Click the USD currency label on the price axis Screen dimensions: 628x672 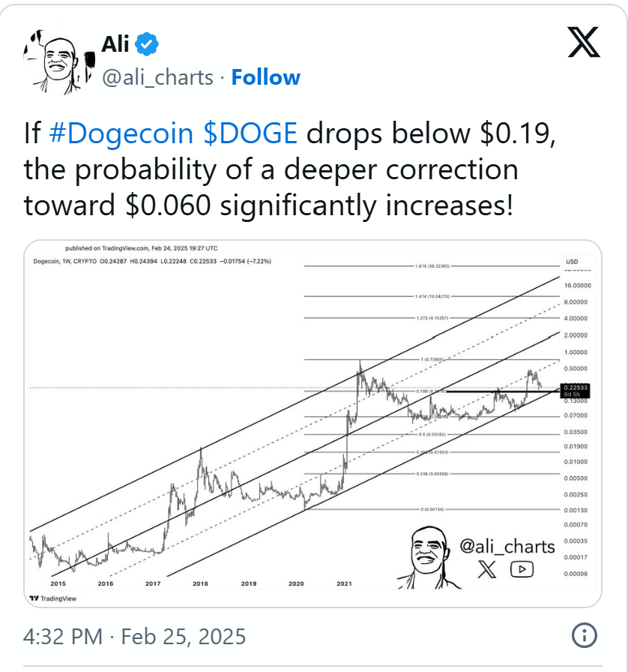(x=572, y=261)
